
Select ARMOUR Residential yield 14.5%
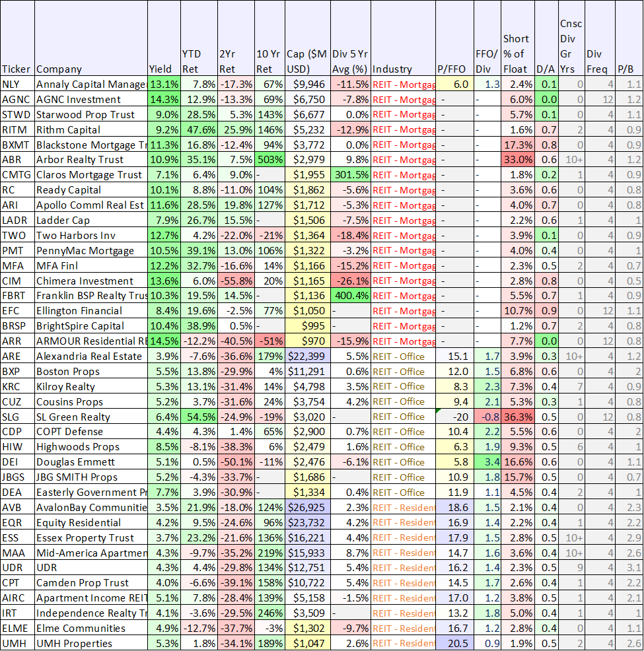pyautogui.click(x=164, y=341)
